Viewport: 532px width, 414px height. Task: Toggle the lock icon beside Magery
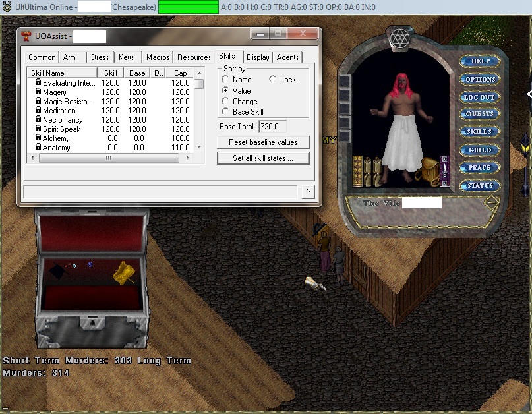pos(38,92)
